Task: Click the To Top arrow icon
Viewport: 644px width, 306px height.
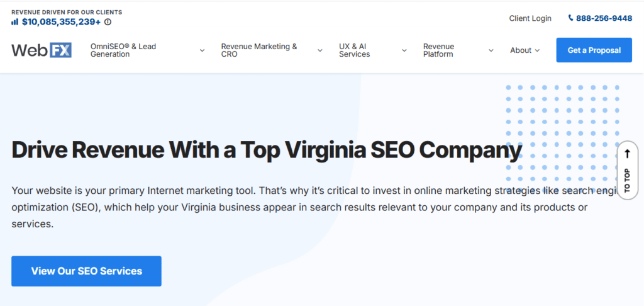Action: [x=627, y=154]
